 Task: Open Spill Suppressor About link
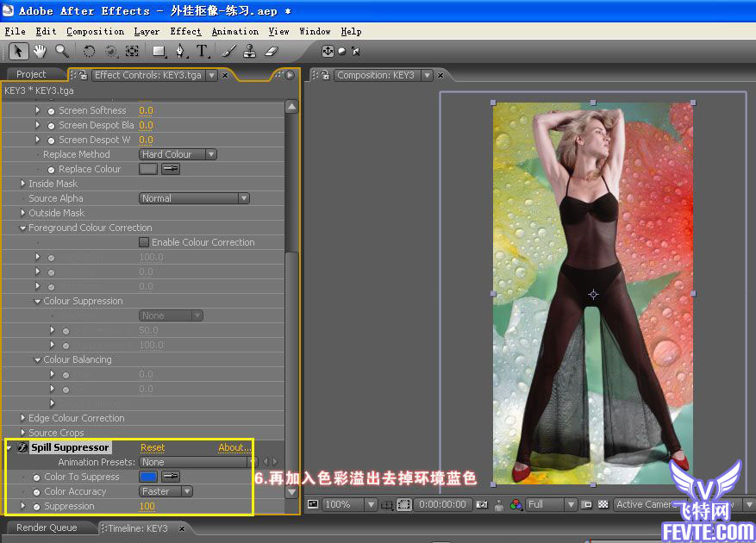click(234, 447)
